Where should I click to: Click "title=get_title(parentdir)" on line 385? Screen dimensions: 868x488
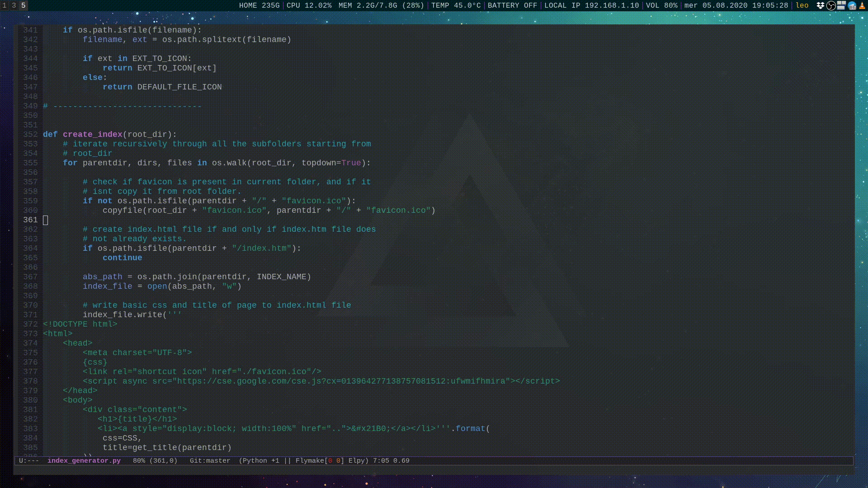coord(167,448)
